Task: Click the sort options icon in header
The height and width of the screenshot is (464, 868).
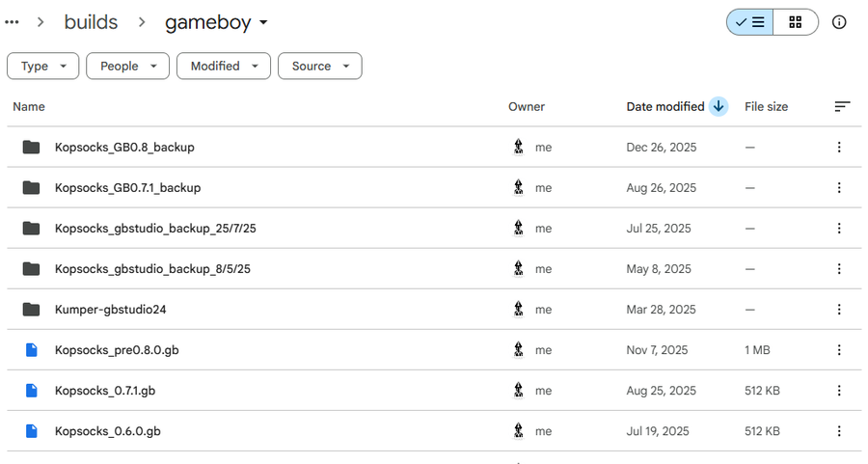Action: coord(842,107)
